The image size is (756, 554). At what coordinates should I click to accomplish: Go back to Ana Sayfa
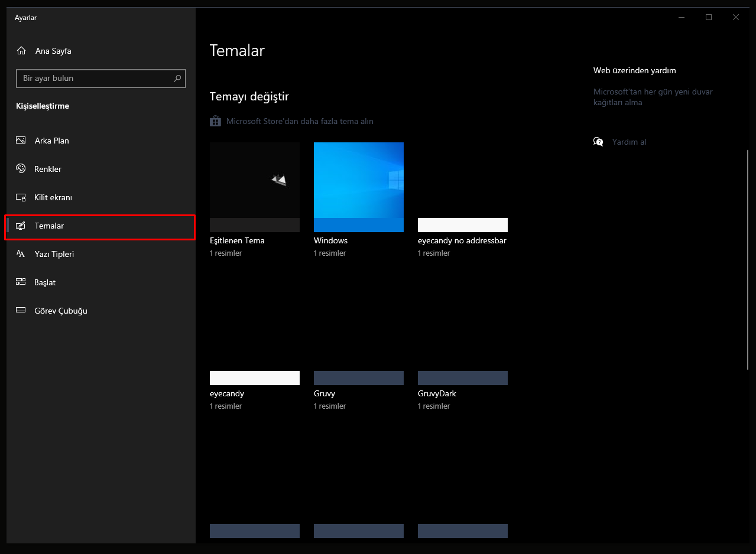point(100,51)
